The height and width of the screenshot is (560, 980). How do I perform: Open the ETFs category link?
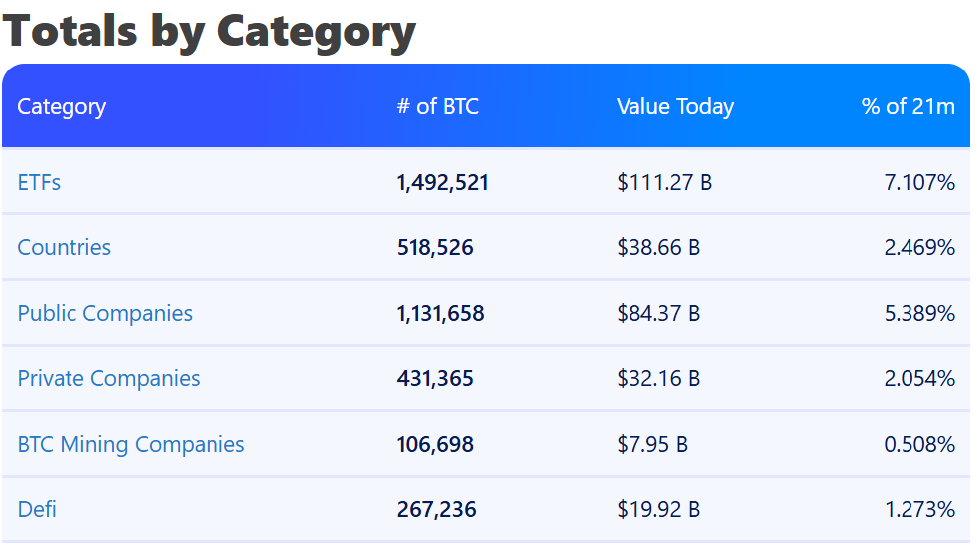point(39,183)
